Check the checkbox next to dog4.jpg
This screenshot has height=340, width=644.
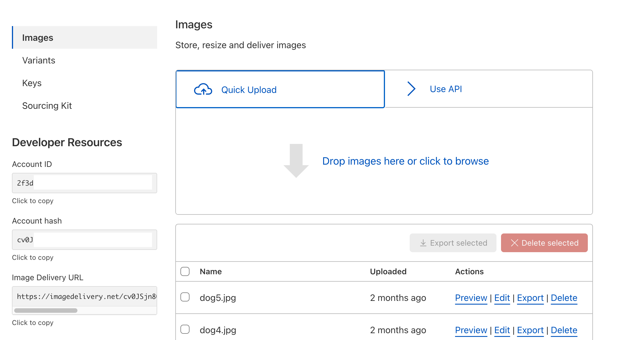pos(185,330)
